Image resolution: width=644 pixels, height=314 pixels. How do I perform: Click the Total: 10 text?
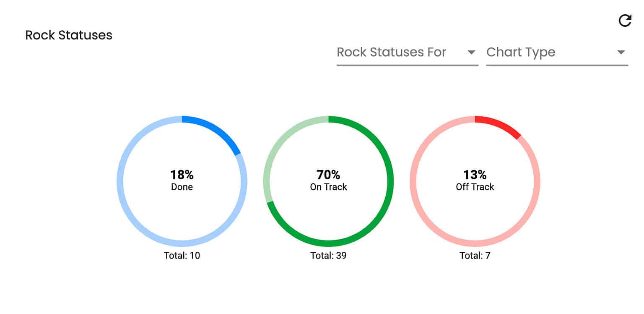tap(182, 255)
